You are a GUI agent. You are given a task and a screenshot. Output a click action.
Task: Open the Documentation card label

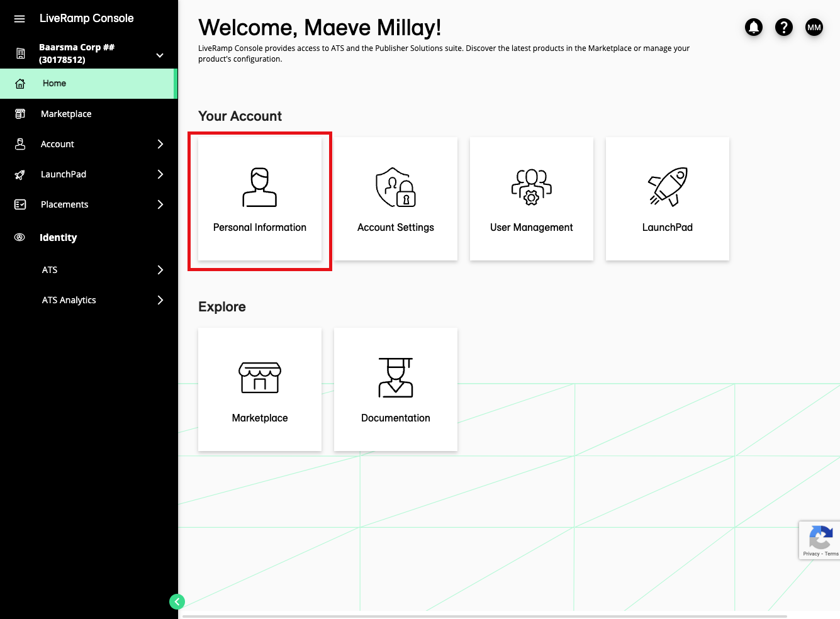click(x=396, y=418)
